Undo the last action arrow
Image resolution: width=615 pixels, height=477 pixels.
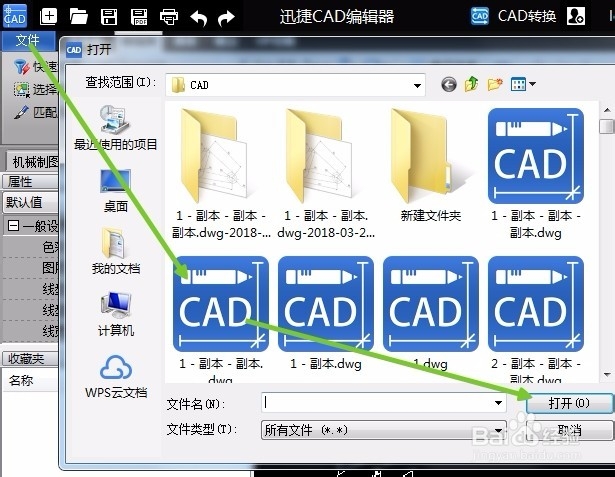198,18
